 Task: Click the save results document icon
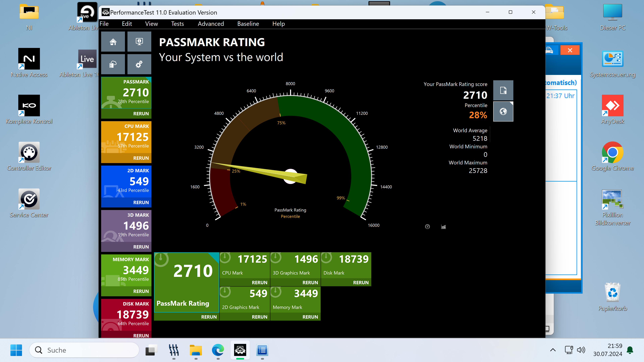[x=503, y=90]
